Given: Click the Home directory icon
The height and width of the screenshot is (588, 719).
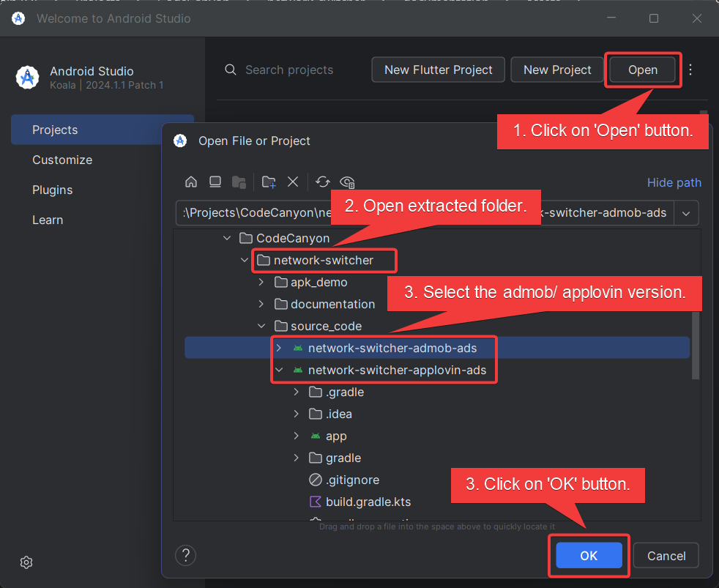Looking at the screenshot, I should 191,182.
